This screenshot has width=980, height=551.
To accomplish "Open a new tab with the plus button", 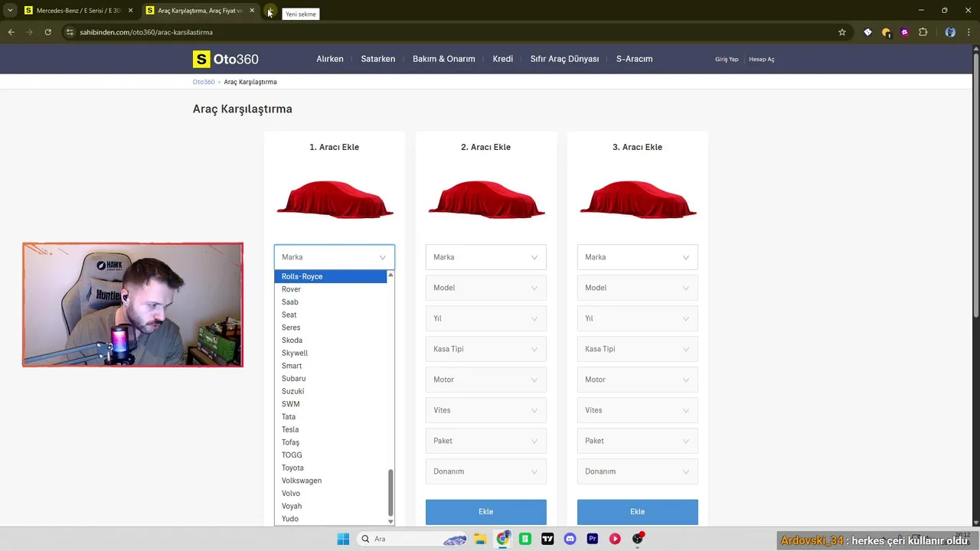I will (x=270, y=11).
